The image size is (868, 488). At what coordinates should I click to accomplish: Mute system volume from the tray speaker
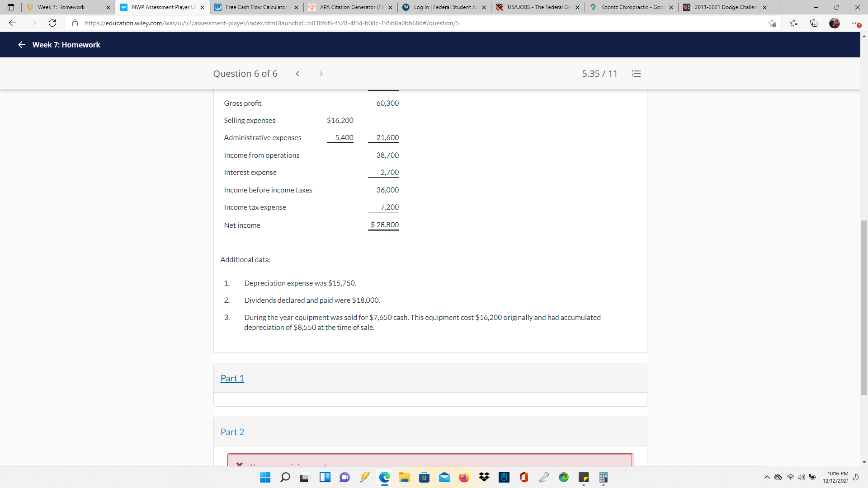(x=802, y=477)
